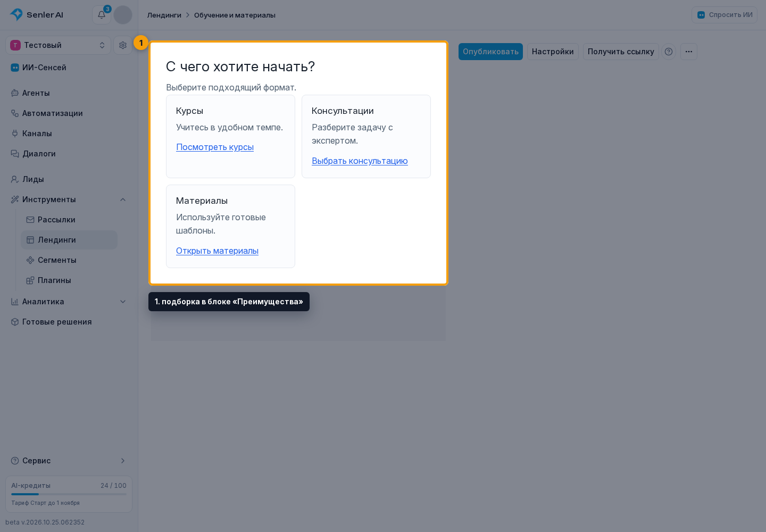Click the beta version label
The width and height of the screenshot is (766, 532).
point(45,522)
